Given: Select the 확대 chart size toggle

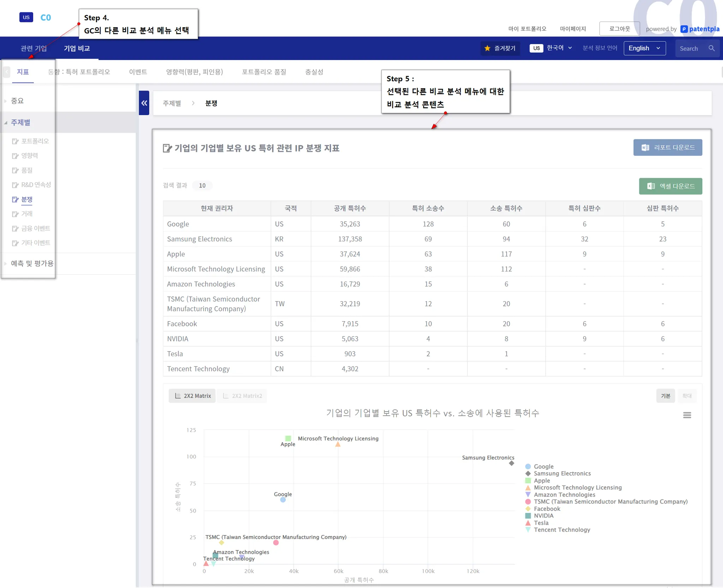Looking at the screenshot, I should (687, 396).
